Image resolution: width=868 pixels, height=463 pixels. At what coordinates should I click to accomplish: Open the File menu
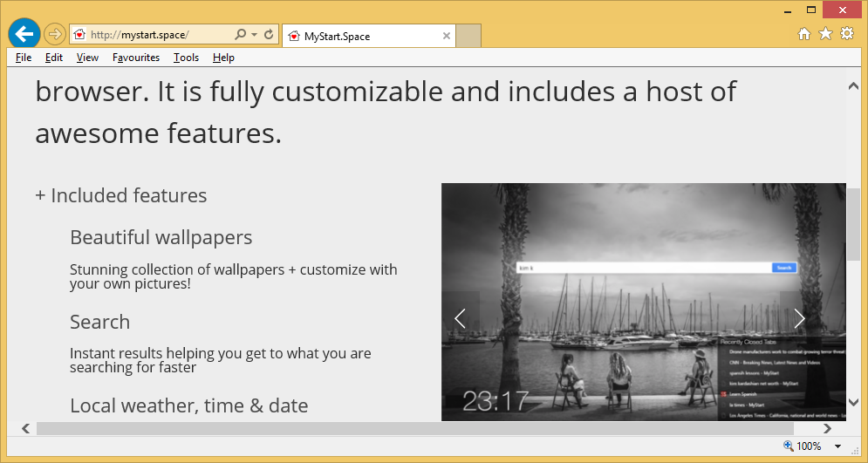click(x=24, y=58)
